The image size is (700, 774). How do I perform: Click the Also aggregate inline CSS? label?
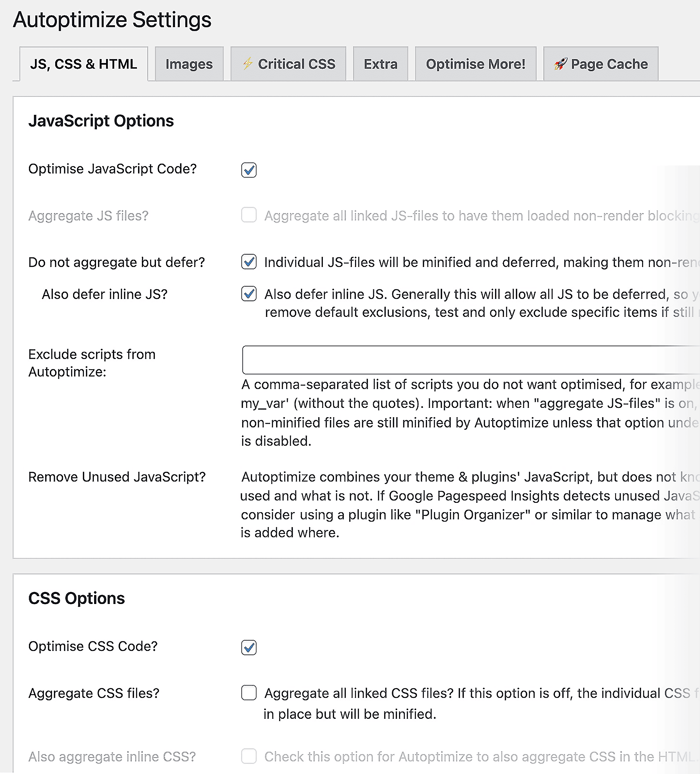[x=112, y=757]
